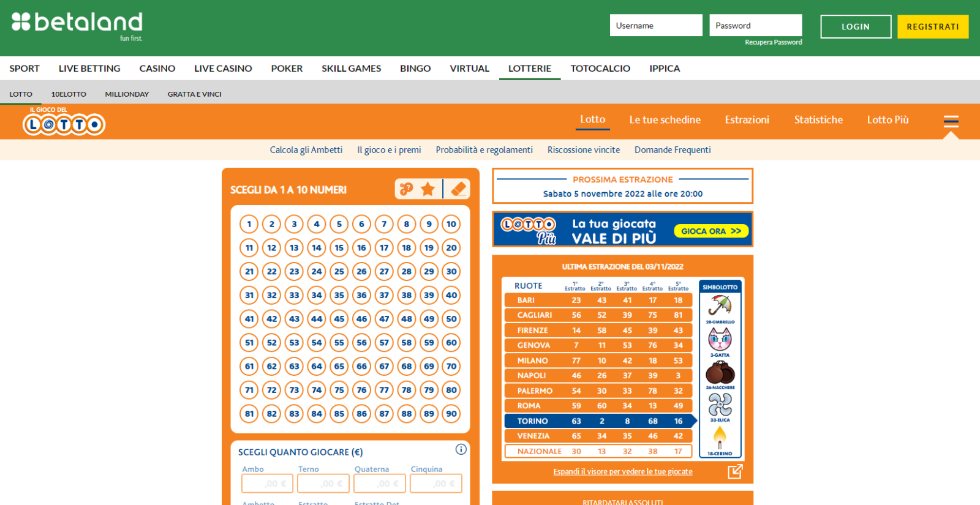Click the expand visore external-link icon
The width and height of the screenshot is (980, 505).
(x=735, y=471)
